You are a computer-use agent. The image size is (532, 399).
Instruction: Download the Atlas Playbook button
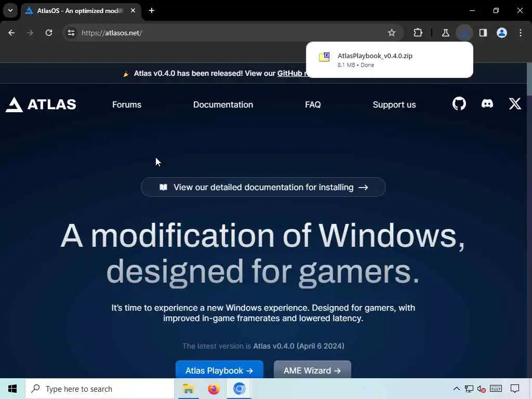click(219, 370)
